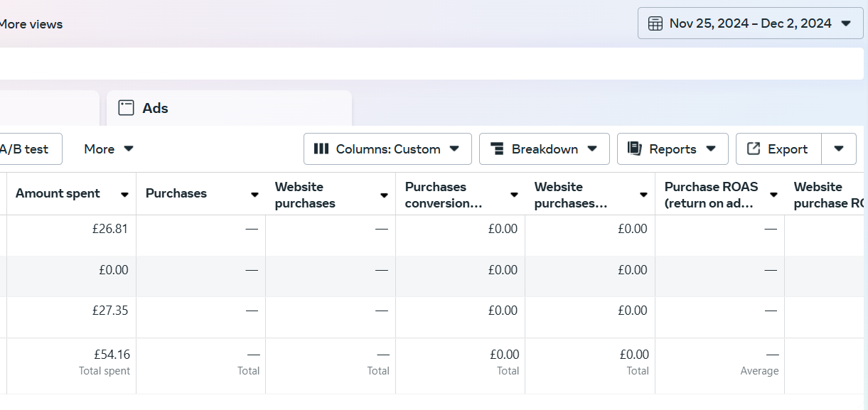Open the Purchases column header arrow
This screenshot has height=410, width=868.
point(254,195)
